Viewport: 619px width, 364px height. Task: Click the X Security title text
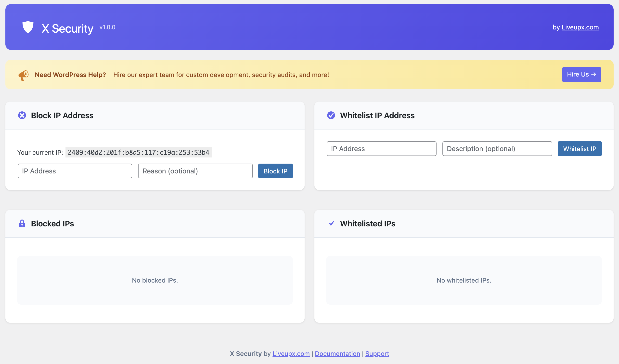[67, 28]
